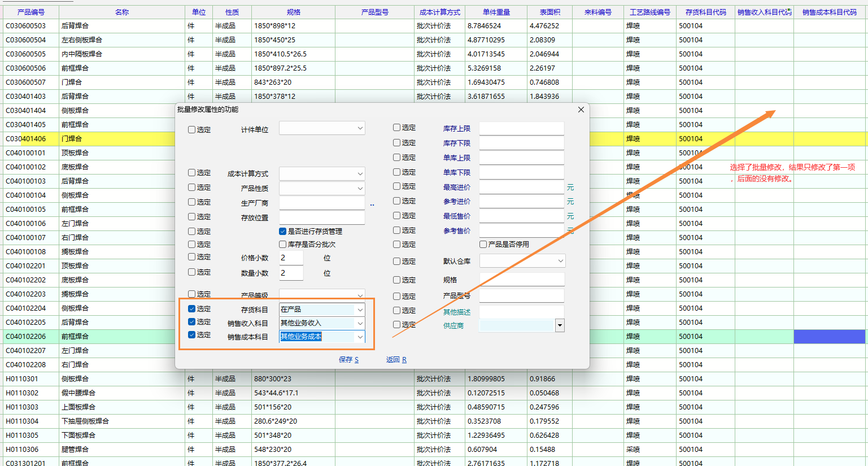Toggle the 是否进行存货管理 checkbox
The width and height of the screenshot is (868, 466).
[x=283, y=232]
